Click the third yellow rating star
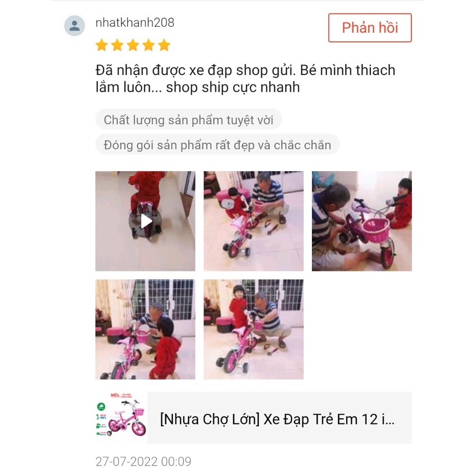The image size is (476, 476). pyautogui.click(x=133, y=45)
